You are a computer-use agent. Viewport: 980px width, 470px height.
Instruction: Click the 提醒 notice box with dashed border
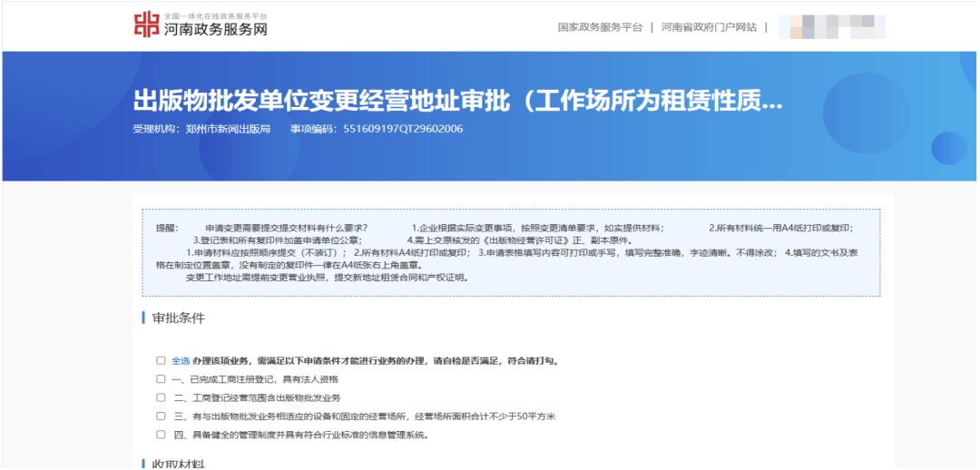510,252
